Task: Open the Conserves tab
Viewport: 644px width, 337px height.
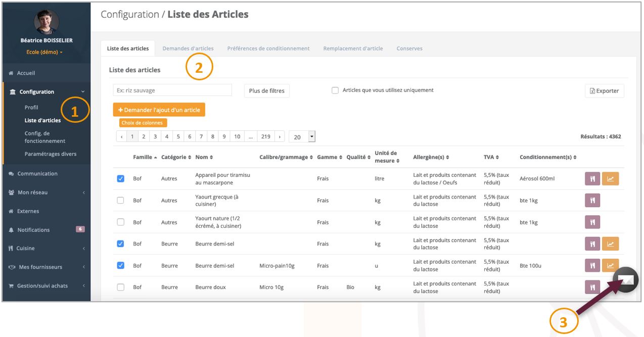Action: 409,49
